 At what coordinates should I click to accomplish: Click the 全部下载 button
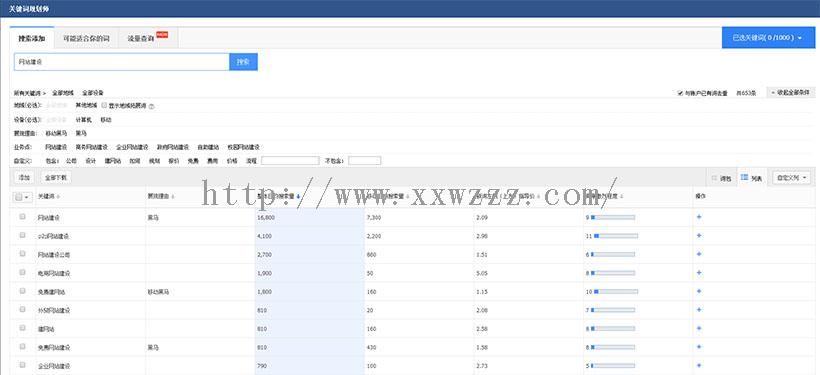click(55, 178)
